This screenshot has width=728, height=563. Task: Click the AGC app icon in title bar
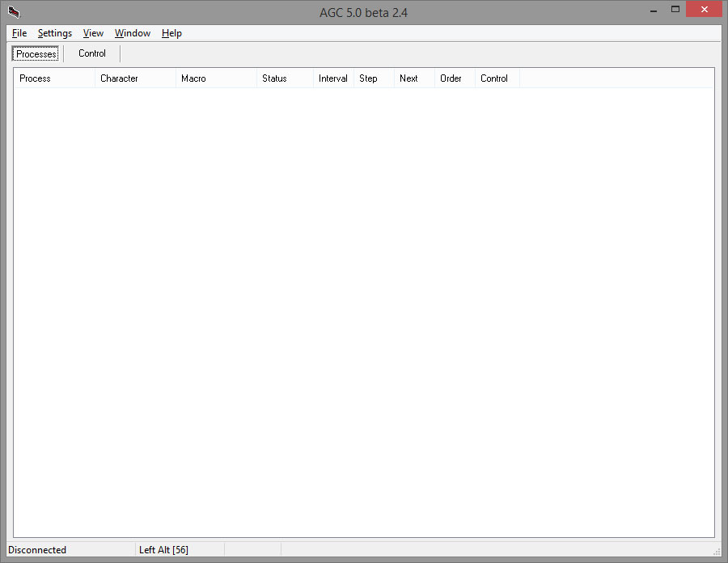click(x=14, y=12)
